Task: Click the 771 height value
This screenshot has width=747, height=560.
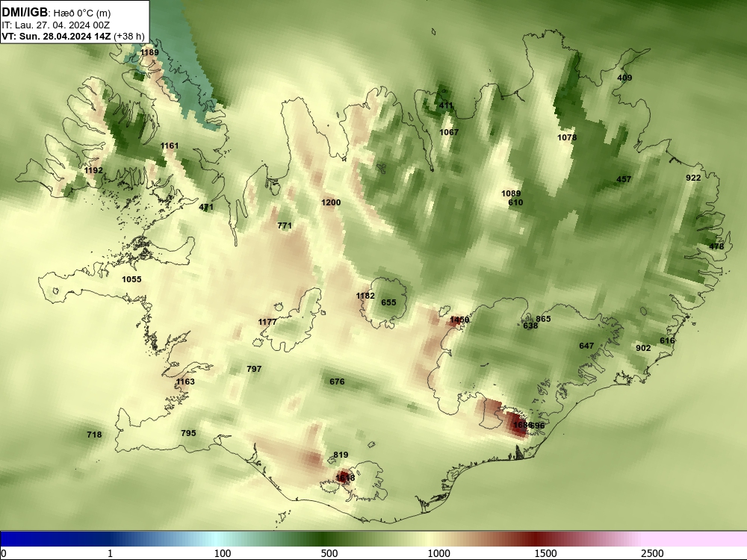Action: (285, 225)
